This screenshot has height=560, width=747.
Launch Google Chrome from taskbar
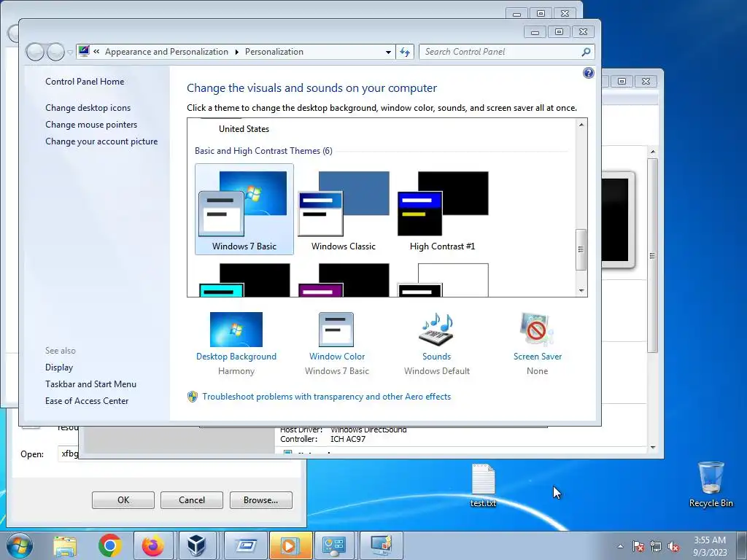(x=109, y=545)
